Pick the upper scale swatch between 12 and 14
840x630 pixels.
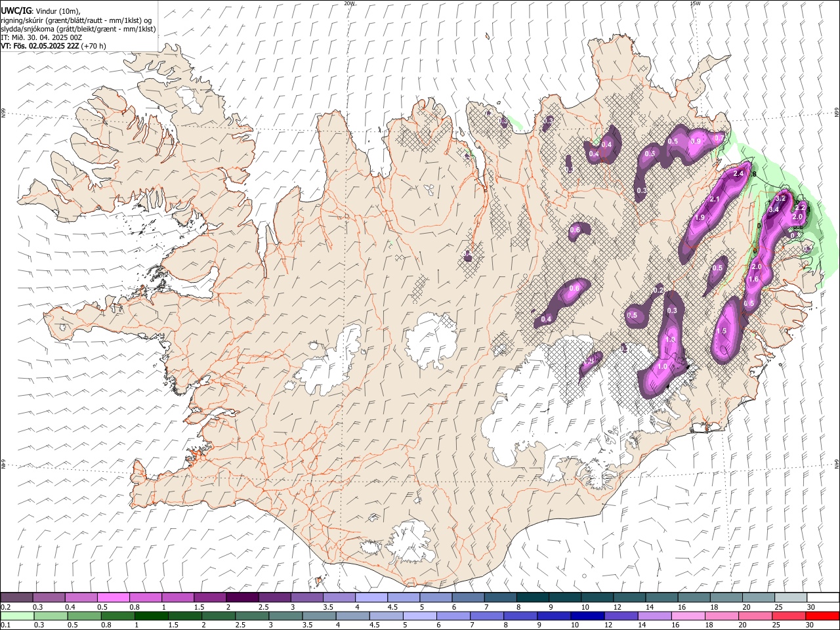click(x=628, y=598)
